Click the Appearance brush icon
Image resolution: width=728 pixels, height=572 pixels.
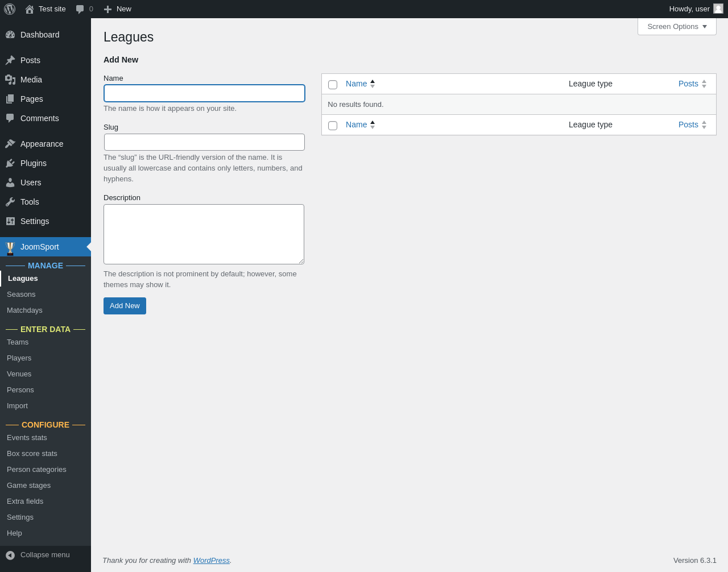point(10,144)
